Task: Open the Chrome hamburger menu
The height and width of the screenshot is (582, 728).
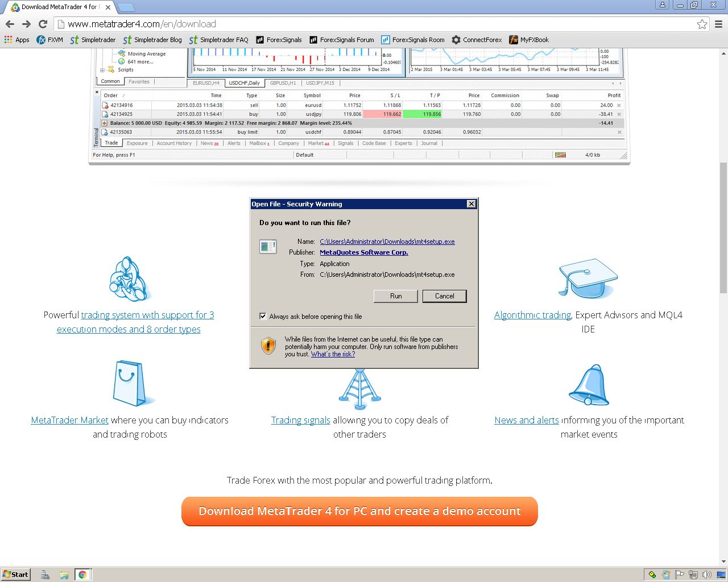Action: pyautogui.click(x=718, y=24)
